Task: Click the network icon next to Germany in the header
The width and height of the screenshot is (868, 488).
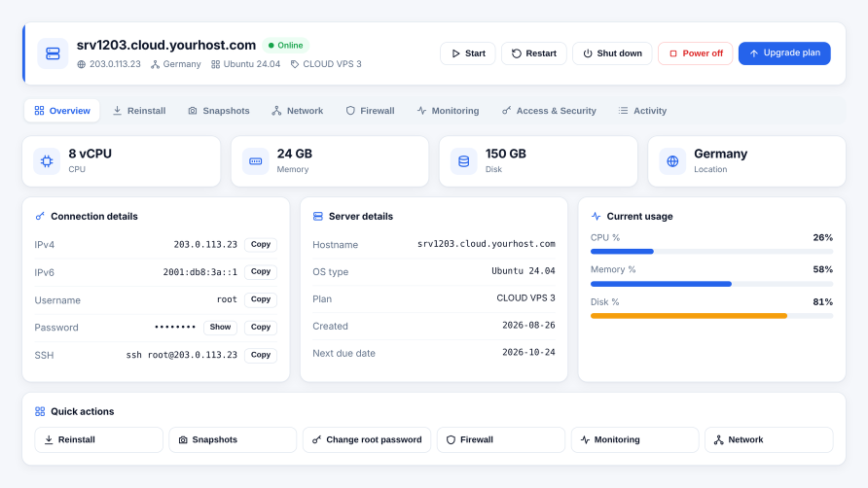Action: pyautogui.click(x=155, y=65)
